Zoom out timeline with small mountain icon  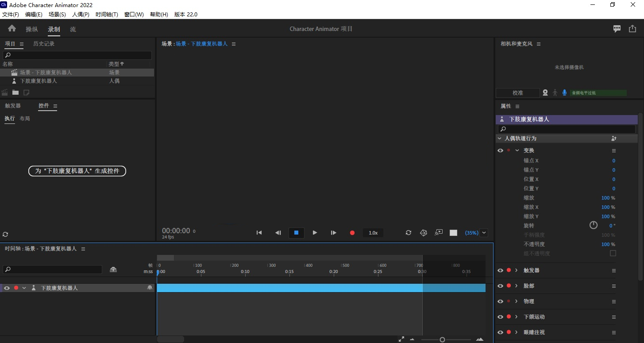[412, 339]
